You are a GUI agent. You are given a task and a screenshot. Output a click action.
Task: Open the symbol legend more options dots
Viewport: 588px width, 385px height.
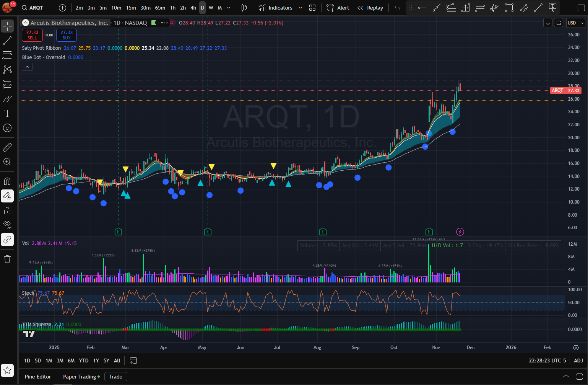coord(164,23)
